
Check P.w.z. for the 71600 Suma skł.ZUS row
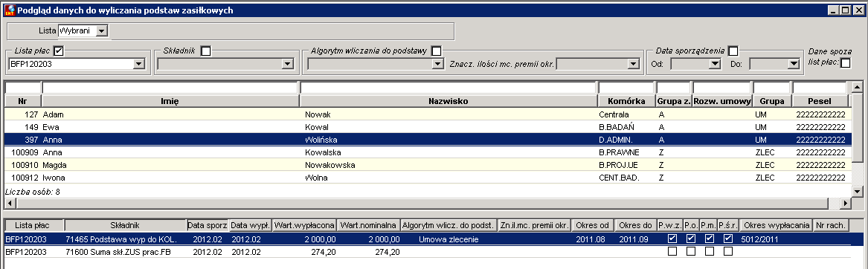[672, 251]
